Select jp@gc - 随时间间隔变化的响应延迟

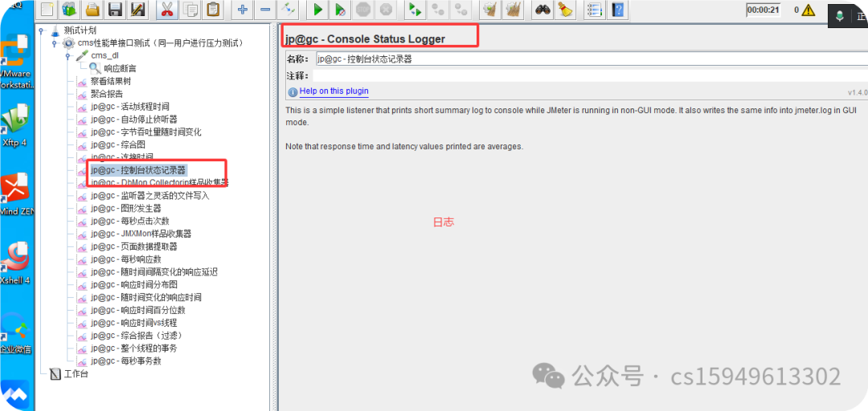coord(154,272)
